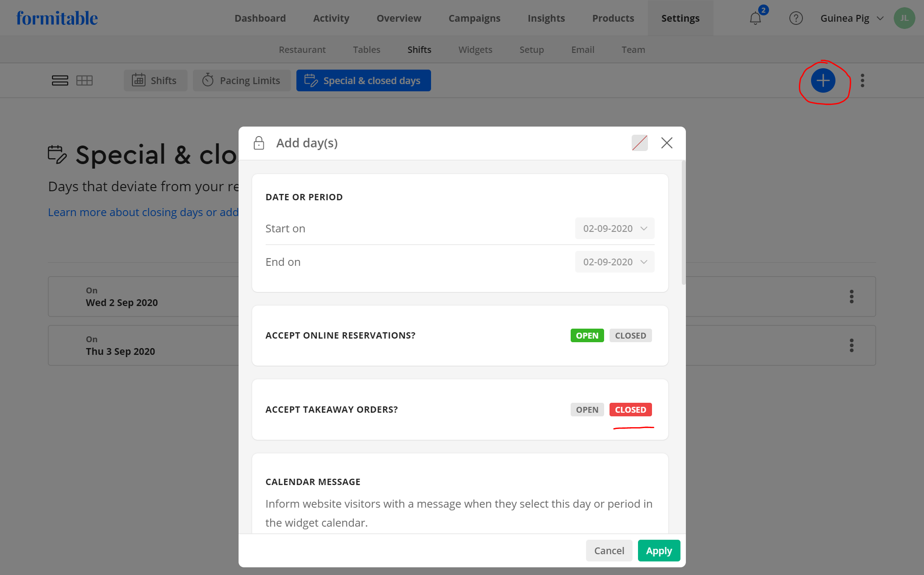Click the color swatch in dialog header
This screenshot has width=924, height=575.
click(x=639, y=143)
